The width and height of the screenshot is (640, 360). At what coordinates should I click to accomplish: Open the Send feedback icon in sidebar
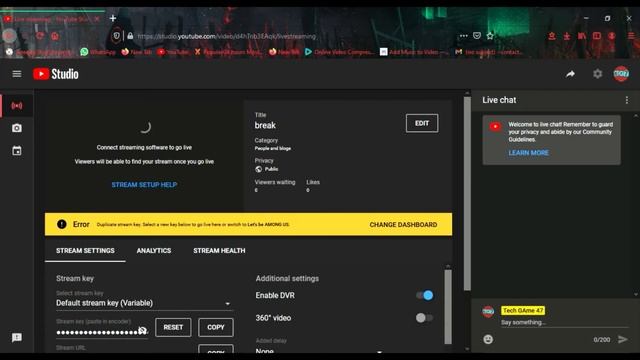pos(17,338)
